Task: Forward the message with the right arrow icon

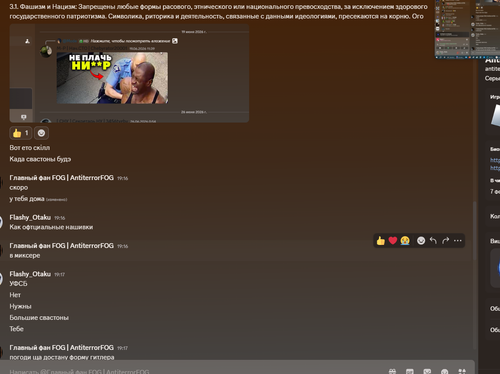Action: pos(445,241)
